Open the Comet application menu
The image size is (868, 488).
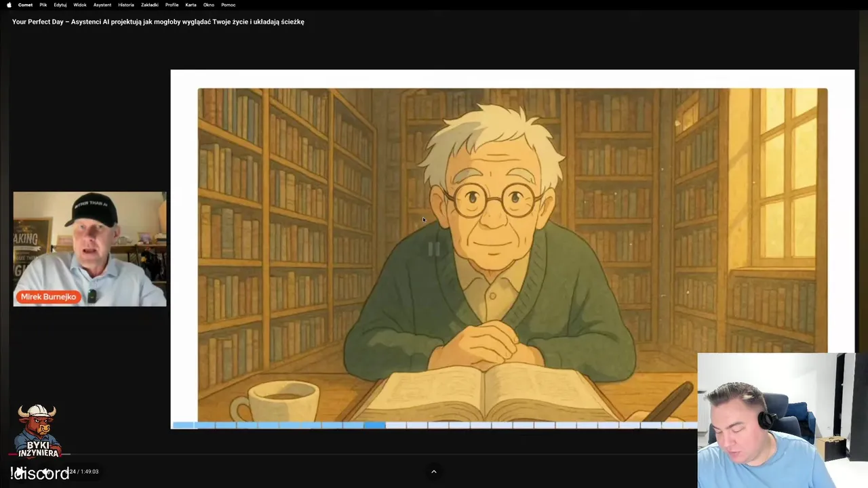[x=25, y=5]
